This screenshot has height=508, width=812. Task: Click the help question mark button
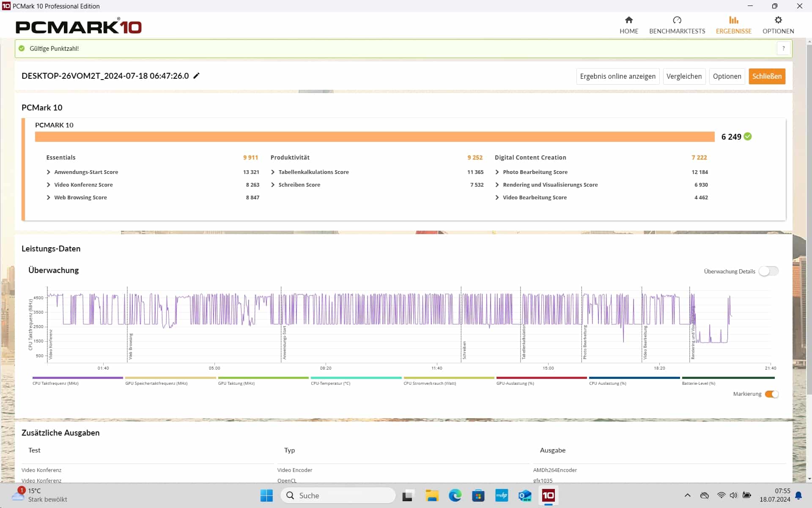pos(783,48)
